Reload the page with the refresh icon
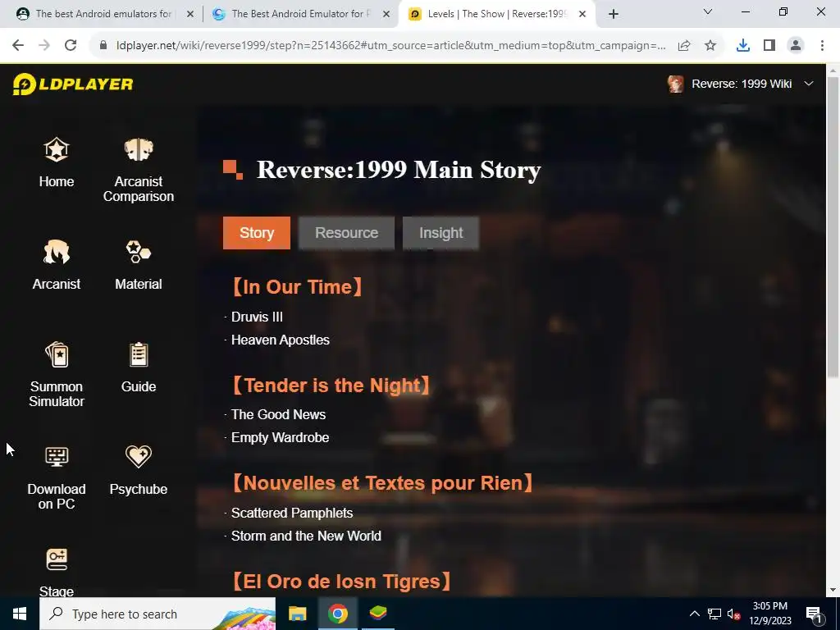840x630 pixels. click(x=71, y=46)
